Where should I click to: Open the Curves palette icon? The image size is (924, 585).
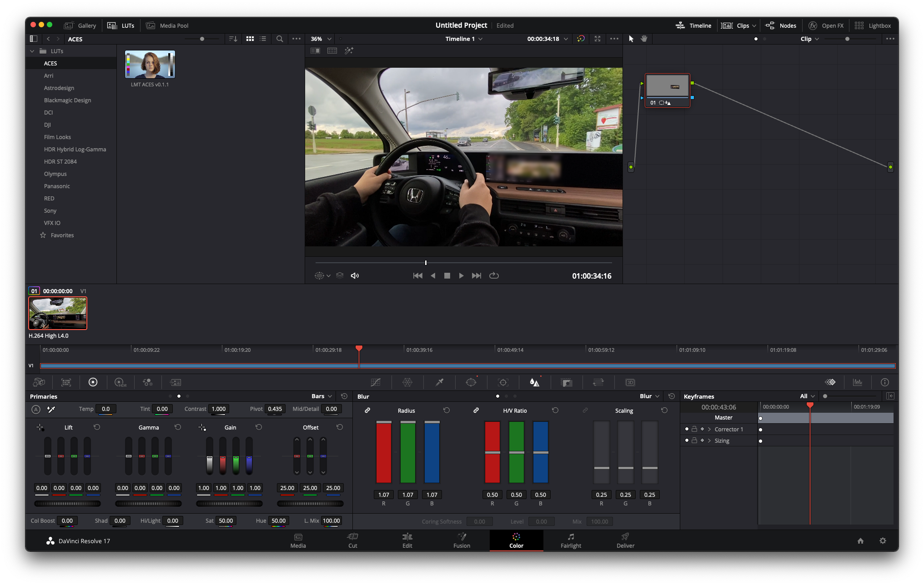coord(375,382)
